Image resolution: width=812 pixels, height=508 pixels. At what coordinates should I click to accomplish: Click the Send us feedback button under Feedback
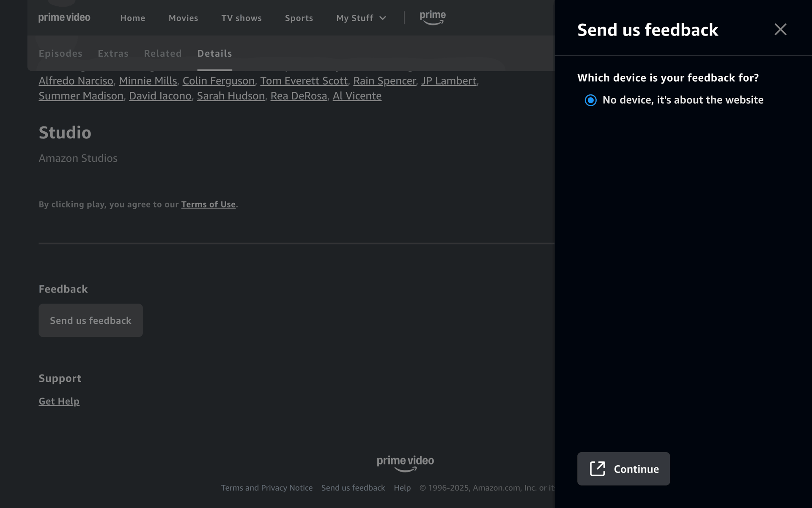click(91, 320)
